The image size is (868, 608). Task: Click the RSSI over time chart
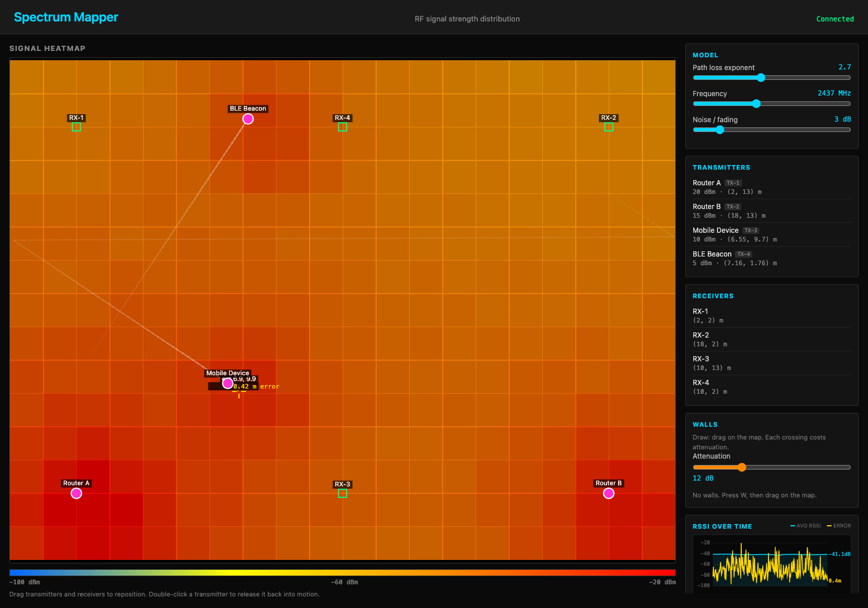point(772,563)
